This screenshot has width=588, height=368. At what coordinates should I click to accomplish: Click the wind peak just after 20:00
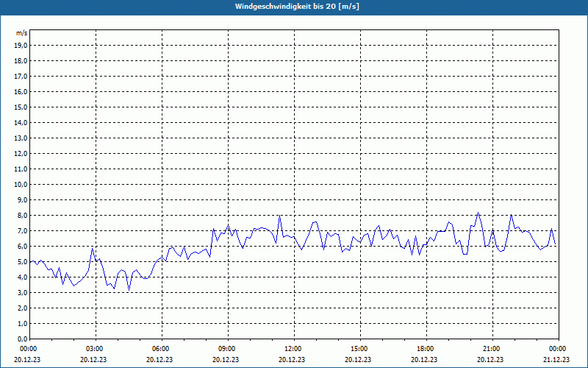[478, 213]
